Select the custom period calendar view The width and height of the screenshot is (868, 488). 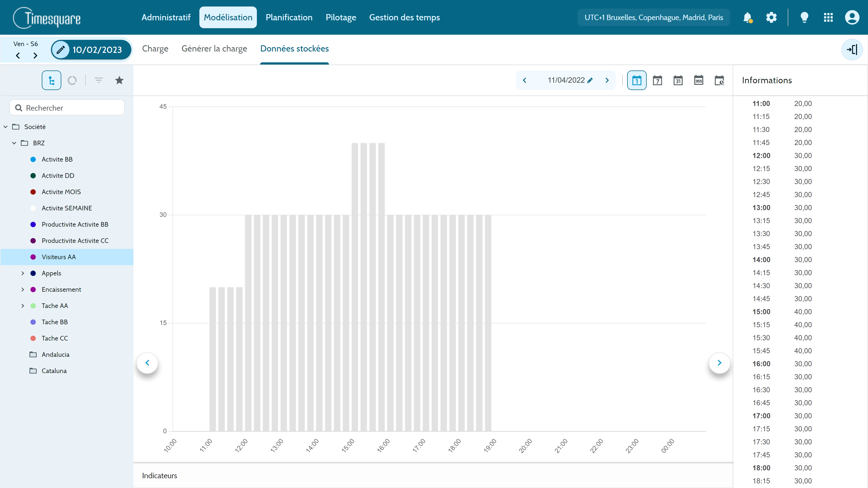tap(719, 80)
